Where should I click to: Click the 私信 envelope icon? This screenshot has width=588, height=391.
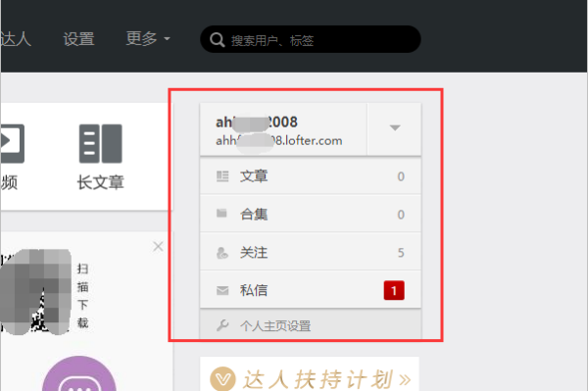[222, 290]
